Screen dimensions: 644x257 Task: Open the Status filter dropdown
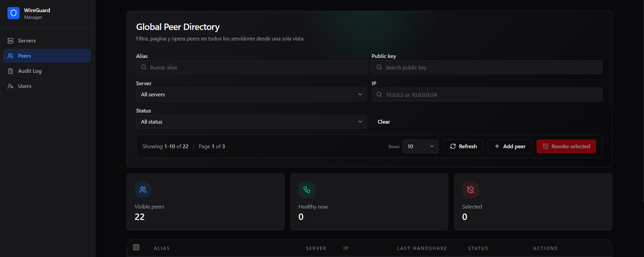pyautogui.click(x=251, y=122)
